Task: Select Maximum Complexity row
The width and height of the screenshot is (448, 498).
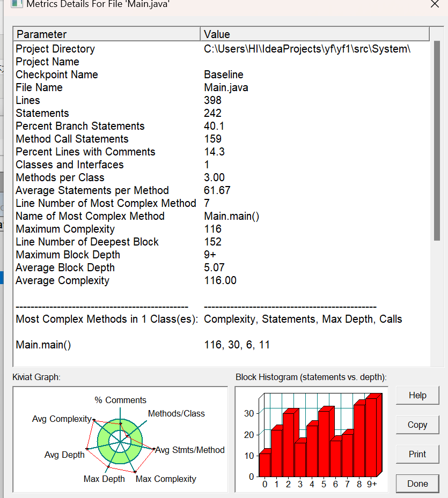Action: (221, 229)
